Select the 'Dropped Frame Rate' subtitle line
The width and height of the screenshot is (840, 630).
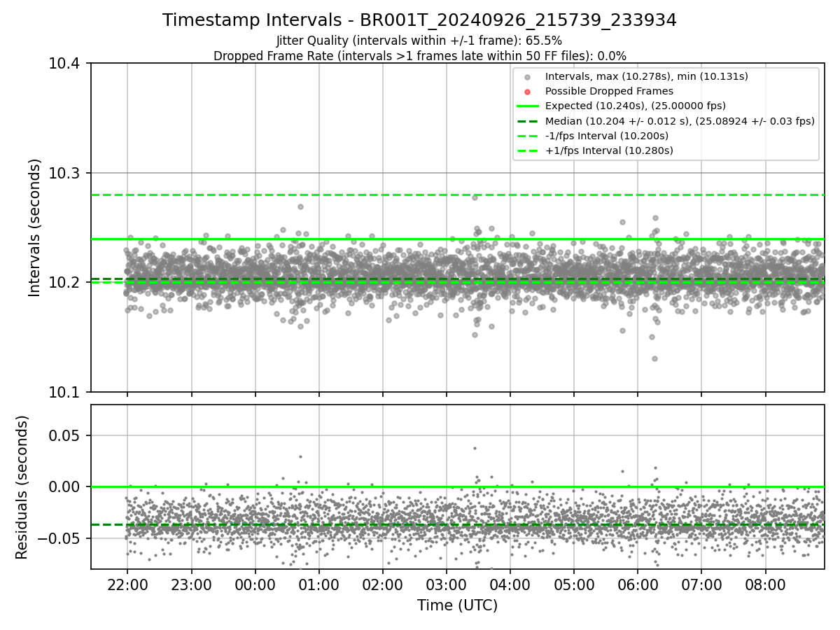[x=419, y=56]
